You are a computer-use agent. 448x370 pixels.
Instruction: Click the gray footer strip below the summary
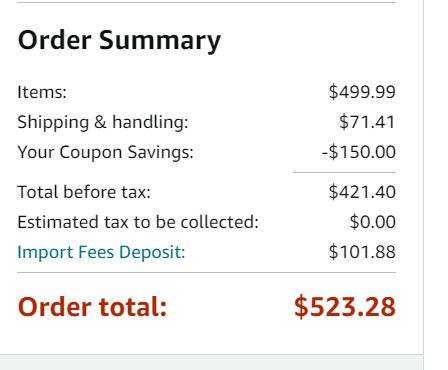click(212, 362)
